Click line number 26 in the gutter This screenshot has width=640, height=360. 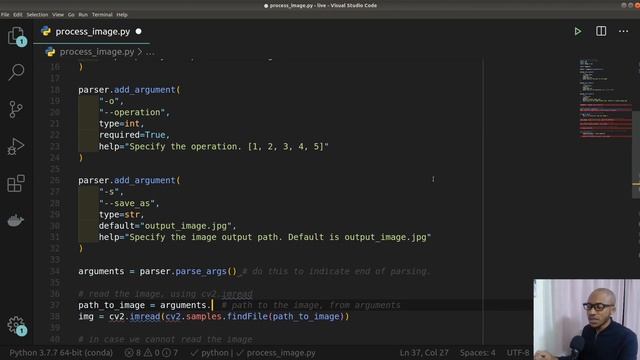(x=55, y=180)
